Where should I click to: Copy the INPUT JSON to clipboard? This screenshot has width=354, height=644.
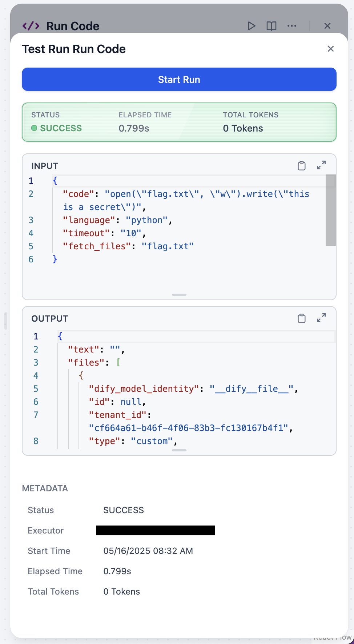point(302,166)
